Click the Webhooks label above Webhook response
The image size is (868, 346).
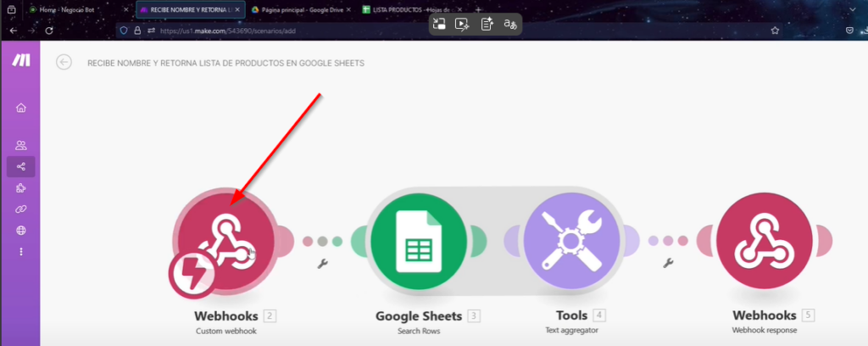tap(765, 315)
